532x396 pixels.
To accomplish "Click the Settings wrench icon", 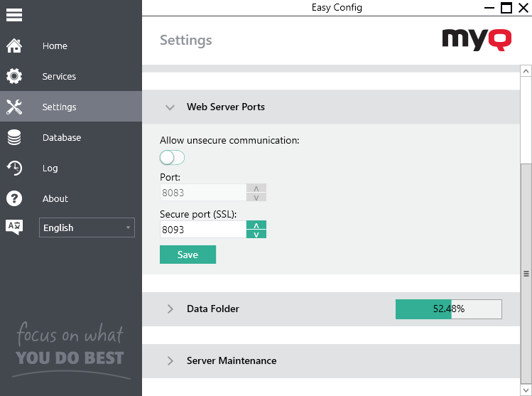I will [14, 107].
